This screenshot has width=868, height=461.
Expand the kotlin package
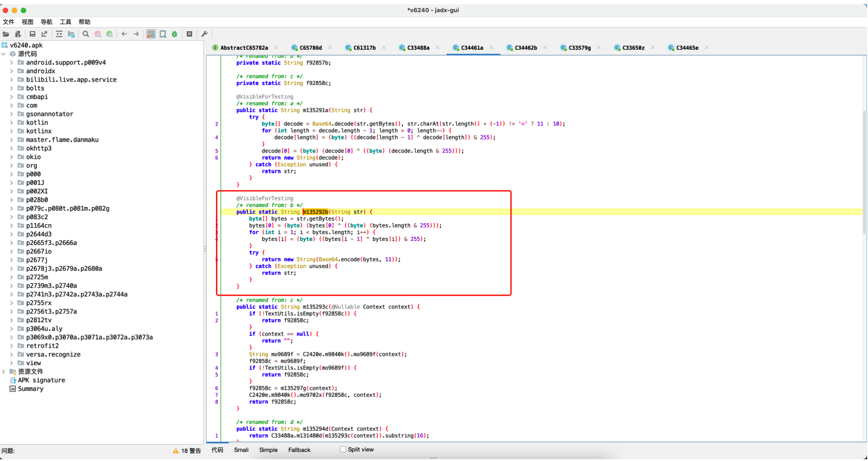coord(12,123)
